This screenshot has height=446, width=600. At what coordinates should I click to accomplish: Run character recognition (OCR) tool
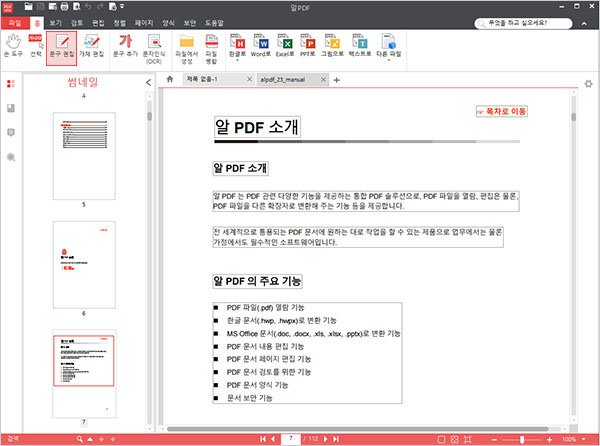(x=154, y=49)
